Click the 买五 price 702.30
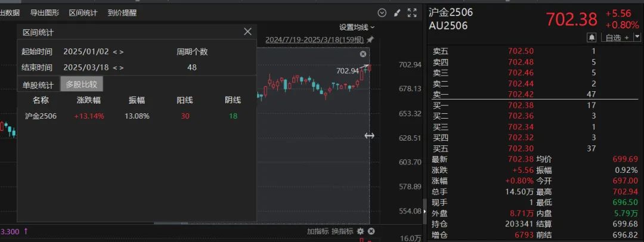Image resolution: width=644 pixels, height=242 pixels. [521, 149]
